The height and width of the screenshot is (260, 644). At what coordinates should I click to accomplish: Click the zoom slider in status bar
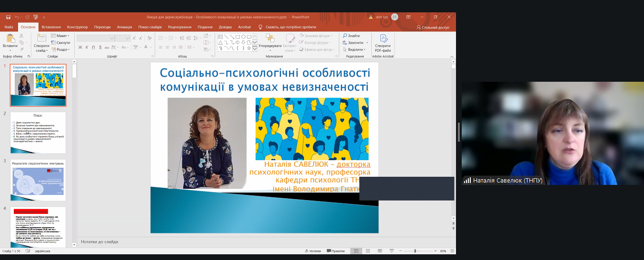point(415,251)
